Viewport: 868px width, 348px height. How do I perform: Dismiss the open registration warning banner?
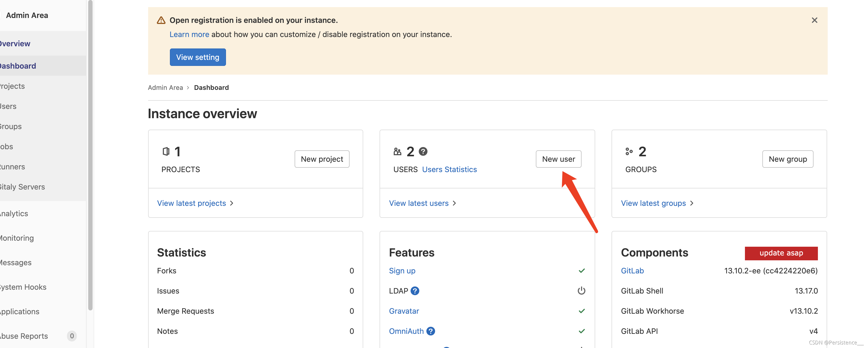coord(814,20)
